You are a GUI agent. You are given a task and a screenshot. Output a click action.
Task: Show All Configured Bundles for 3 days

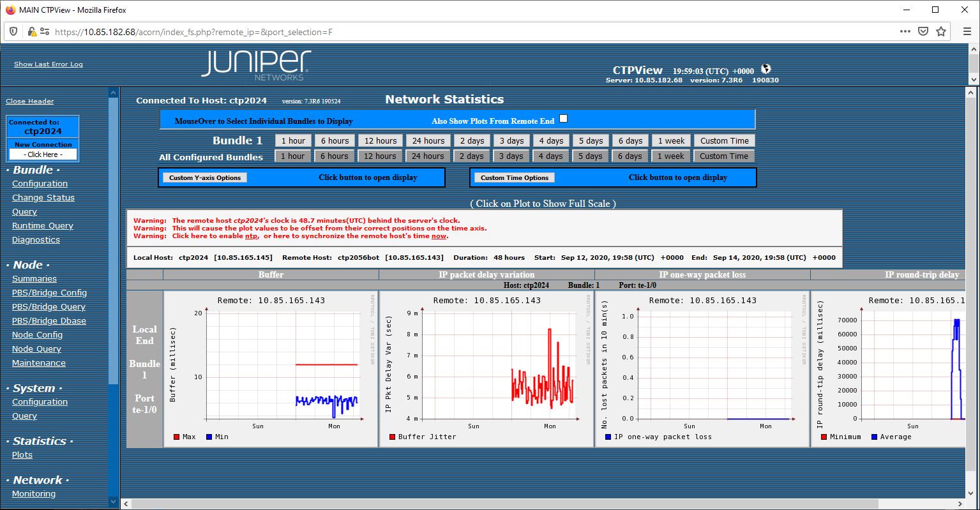click(x=511, y=156)
